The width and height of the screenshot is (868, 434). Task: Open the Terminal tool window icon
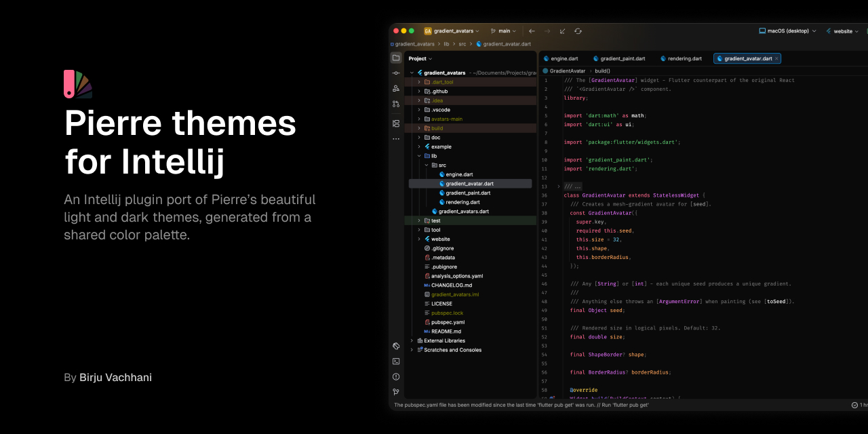(x=396, y=361)
